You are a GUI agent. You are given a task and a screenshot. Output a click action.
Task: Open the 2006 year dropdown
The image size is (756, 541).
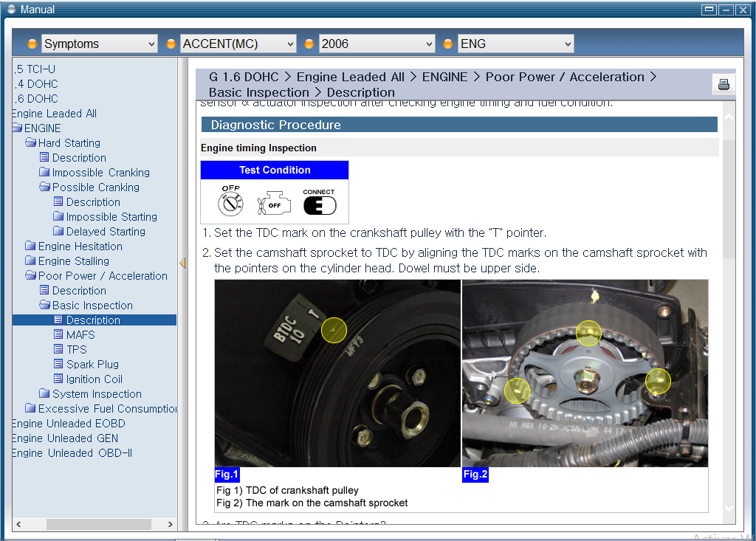377,44
